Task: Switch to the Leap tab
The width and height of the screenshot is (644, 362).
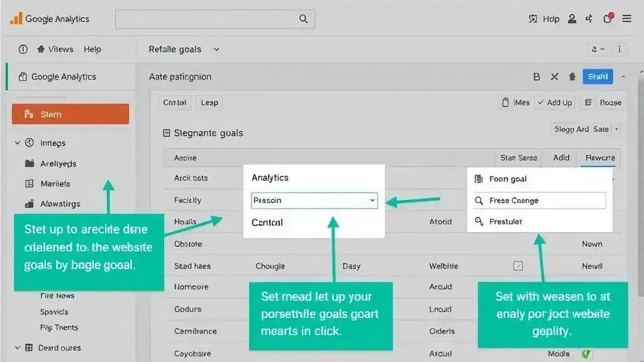Action: pyautogui.click(x=209, y=102)
